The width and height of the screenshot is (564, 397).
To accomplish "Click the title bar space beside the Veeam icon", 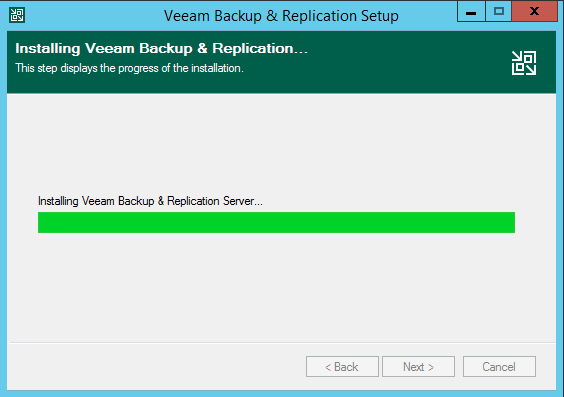I will (94, 16).
